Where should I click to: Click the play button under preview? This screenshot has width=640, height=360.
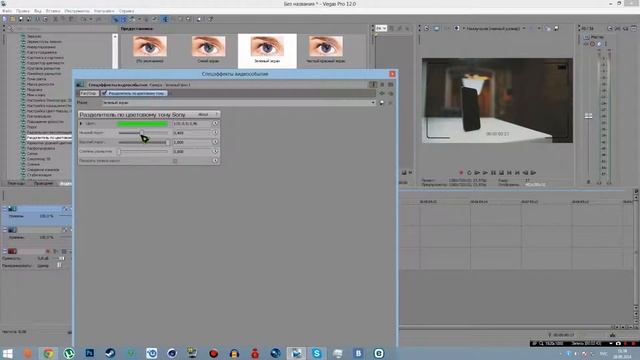(485, 173)
